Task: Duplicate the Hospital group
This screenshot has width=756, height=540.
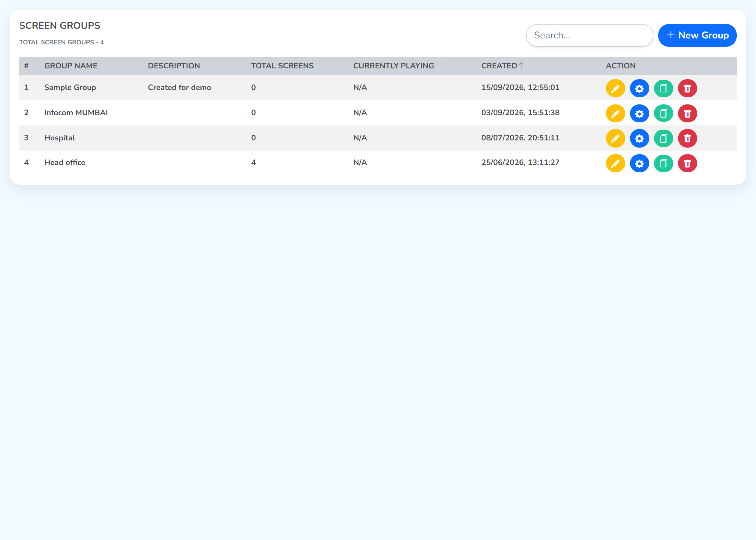Action: tap(663, 138)
